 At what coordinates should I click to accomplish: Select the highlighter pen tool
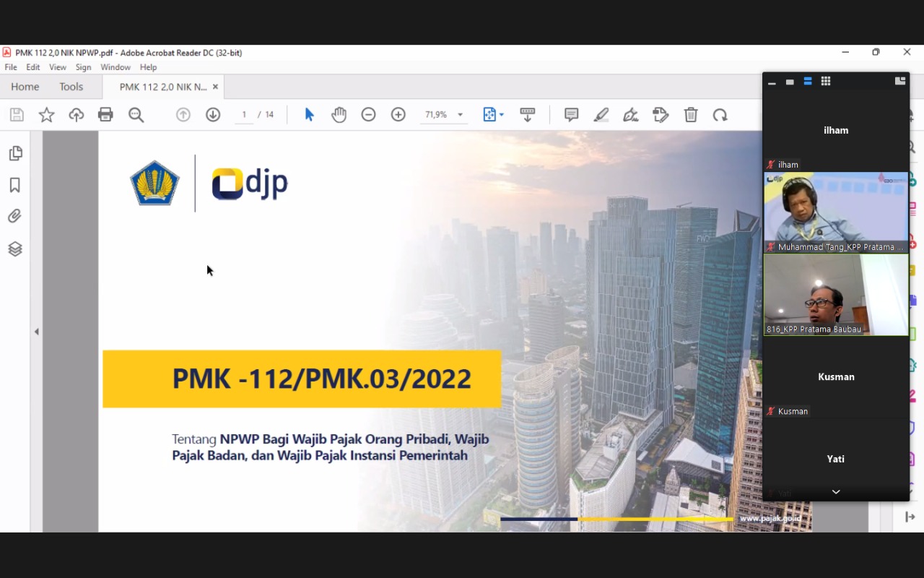pos(601,115)
